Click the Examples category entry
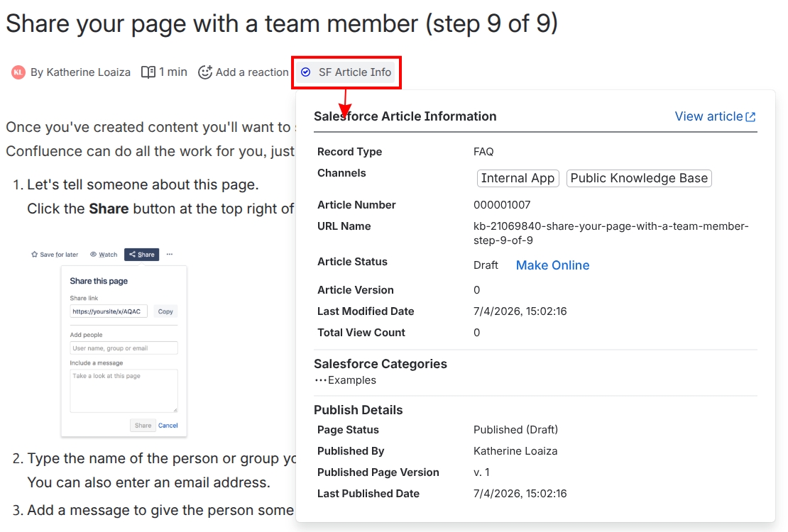 (352, 380)
